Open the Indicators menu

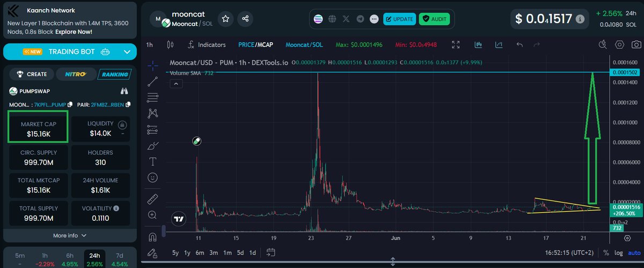click(x=207, y=45)
